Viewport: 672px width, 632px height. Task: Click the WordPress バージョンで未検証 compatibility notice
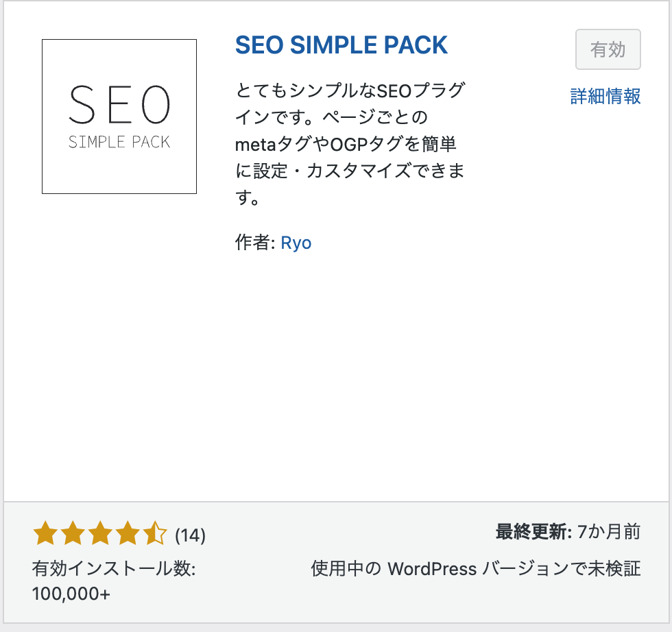click(476, 569)
